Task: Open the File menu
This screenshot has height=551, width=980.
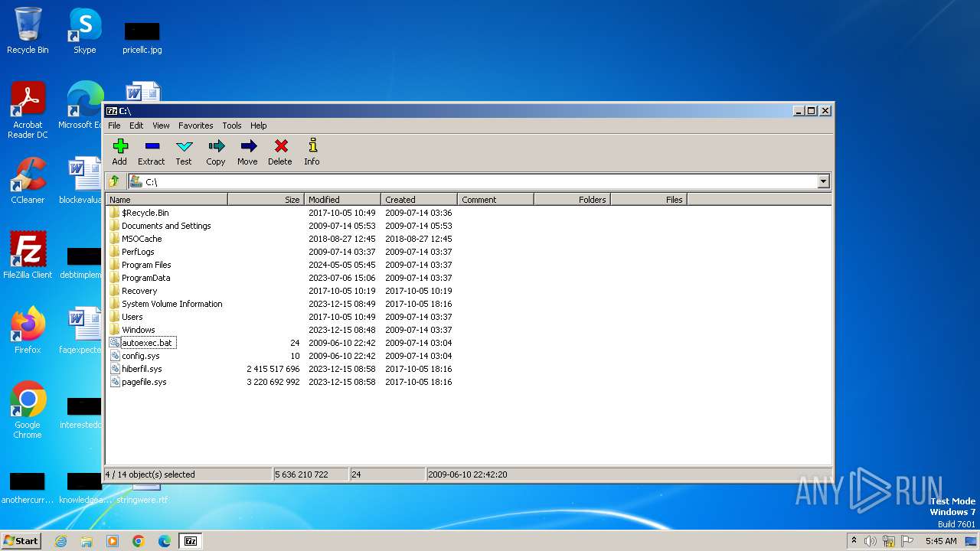Action: tap(114, 126)
